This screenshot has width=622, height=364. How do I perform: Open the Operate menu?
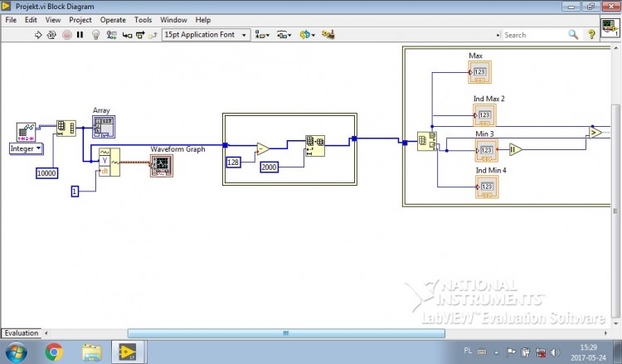click(113, 20)
